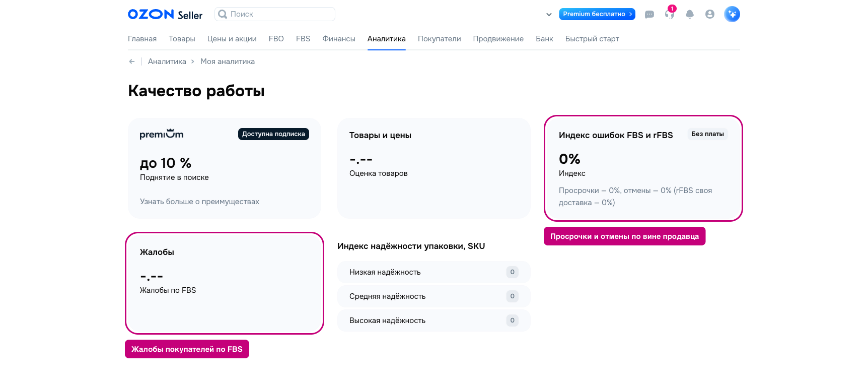Open the notifications bell
The height and width of the screenshot is (383, 868).
[690, 14]
